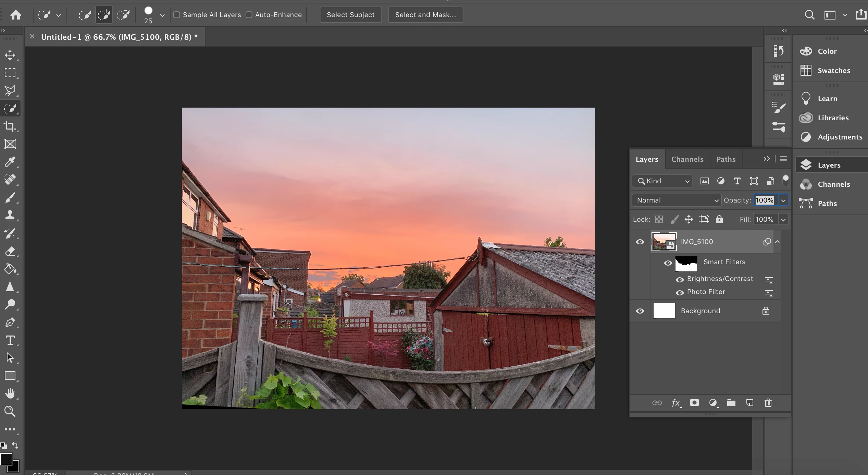Open the Normal blend mode dropdown
The width and height of the screenshot is (868, 475).
pos(677,200)
